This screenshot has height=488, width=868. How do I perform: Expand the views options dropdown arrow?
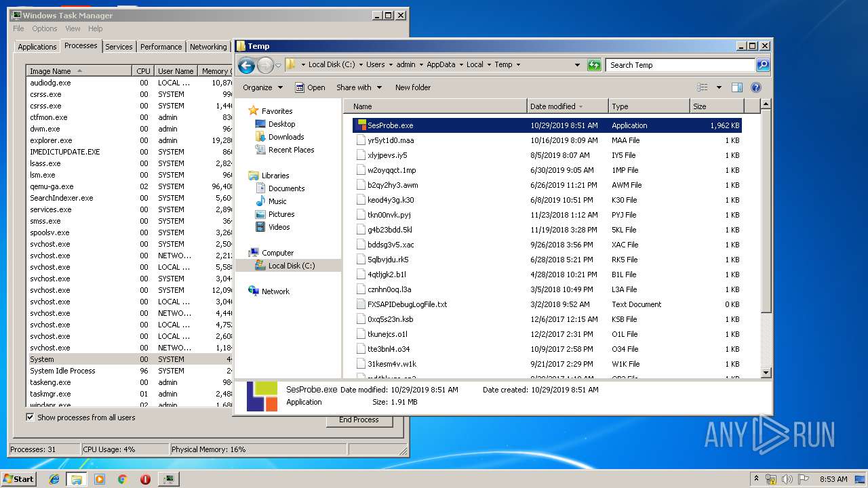719,87
